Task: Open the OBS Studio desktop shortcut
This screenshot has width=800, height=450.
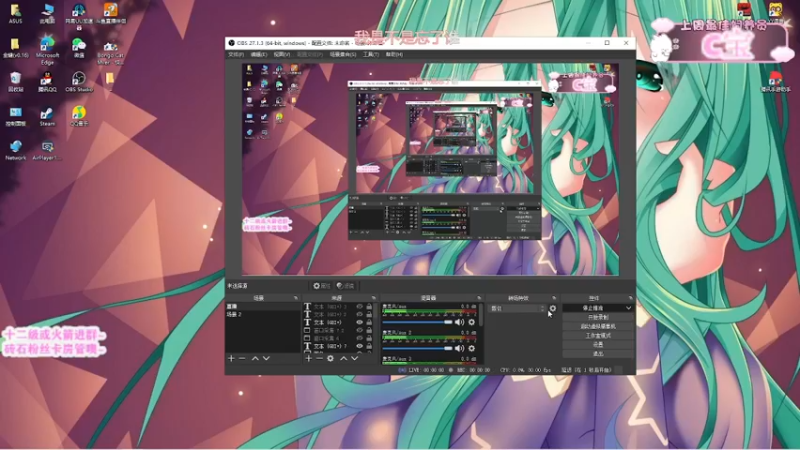Action: click(79, 82)
